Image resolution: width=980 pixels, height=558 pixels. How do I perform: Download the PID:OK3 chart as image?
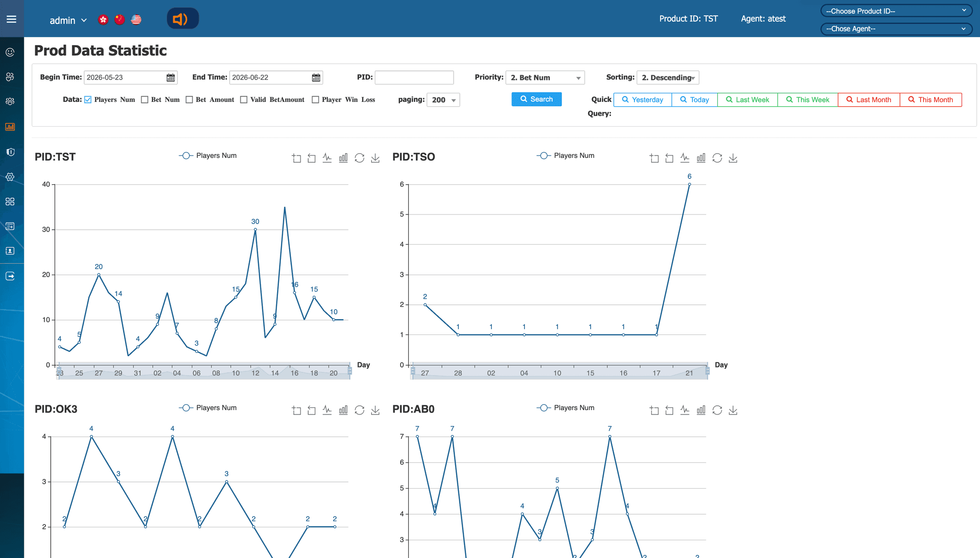(x=376, y=410)
